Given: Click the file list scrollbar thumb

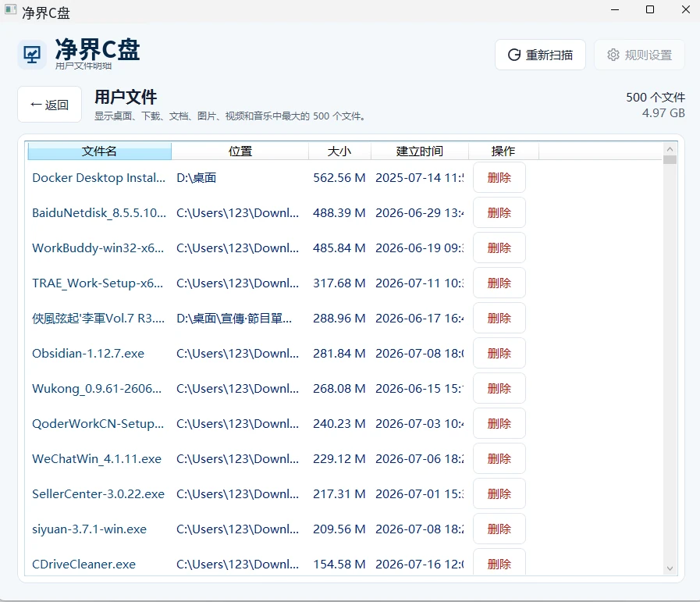Looking at the screenshot, I should pyautogui.click(x=670, y=160).
